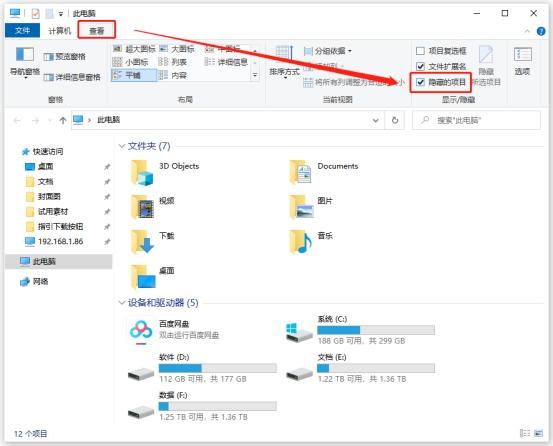The width and height of the screenshot is (553, 446).
Task: Select the 数据 (F:) drive icon
Action: [141, 411]
